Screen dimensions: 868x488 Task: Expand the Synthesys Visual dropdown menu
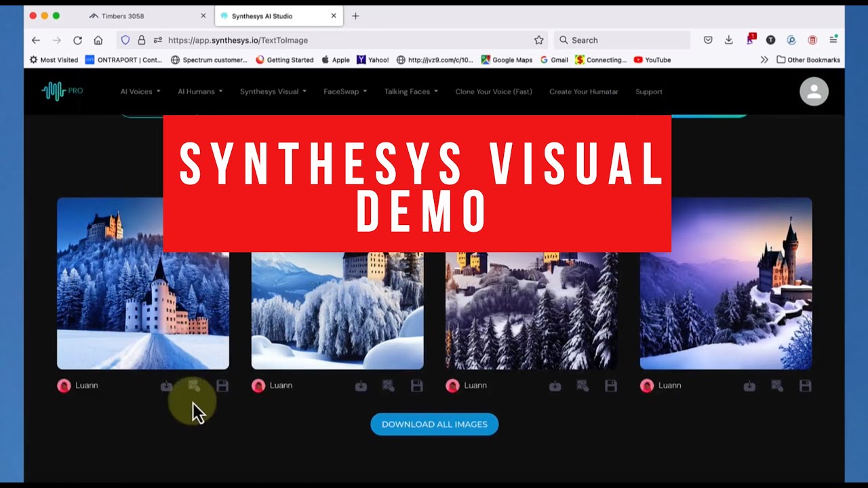point(273,91)
